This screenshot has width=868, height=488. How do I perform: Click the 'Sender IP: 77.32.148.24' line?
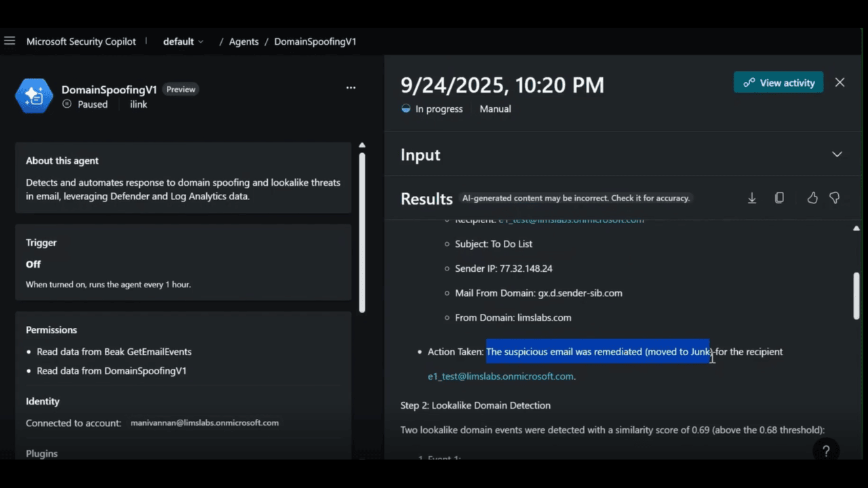point(504,268)
